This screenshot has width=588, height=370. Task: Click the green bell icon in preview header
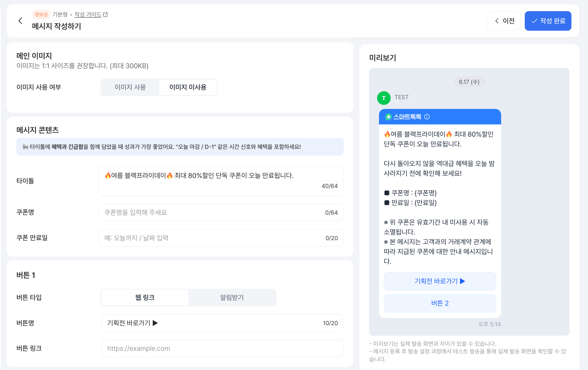coord(388,117)
